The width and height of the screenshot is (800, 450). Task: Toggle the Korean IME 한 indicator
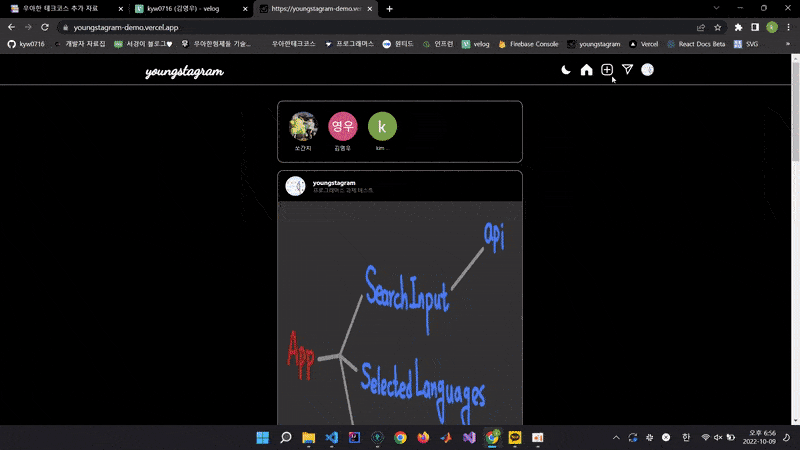[x=686, y=438]
